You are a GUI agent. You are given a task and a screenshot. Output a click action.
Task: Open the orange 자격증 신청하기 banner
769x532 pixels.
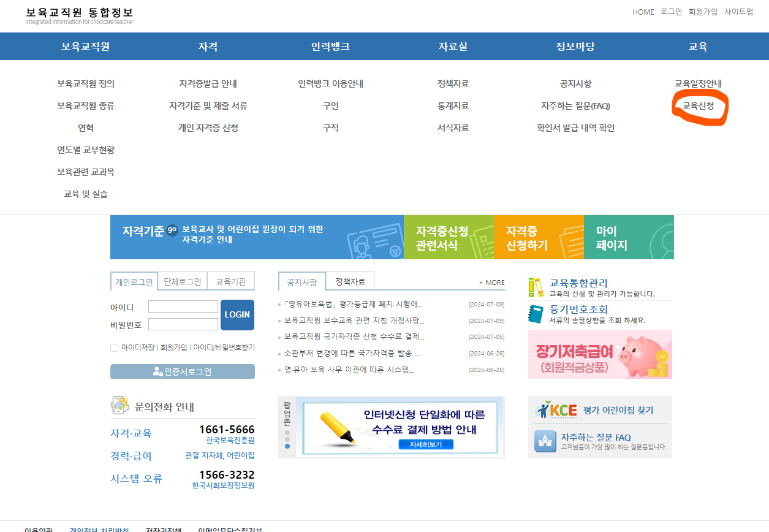tap(539, 237)
